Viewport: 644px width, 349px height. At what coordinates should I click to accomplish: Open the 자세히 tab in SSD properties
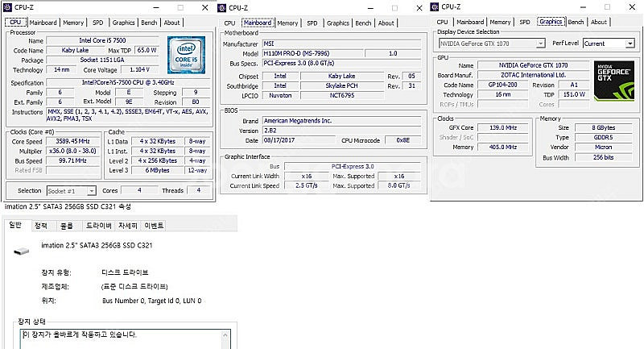128,226
